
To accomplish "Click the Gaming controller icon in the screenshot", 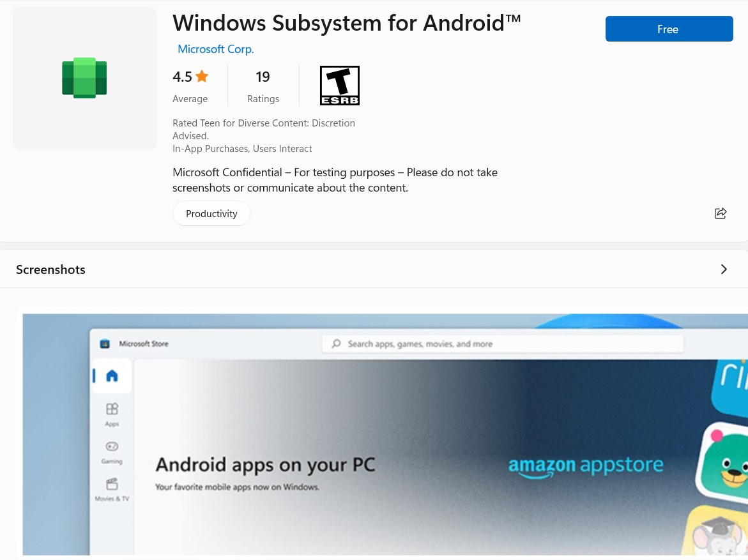I will (112, 446).
